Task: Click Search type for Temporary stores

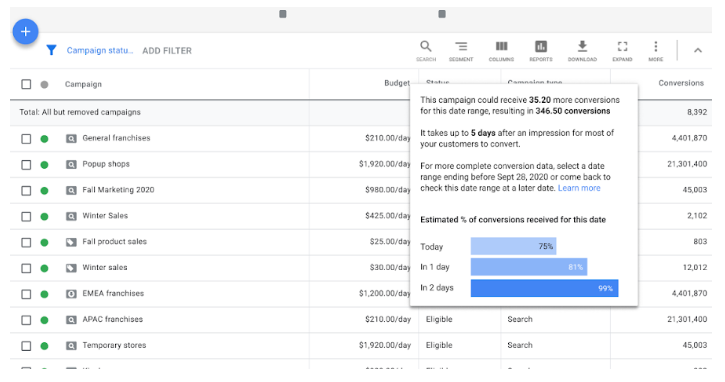Action: [x=520, y=345]
